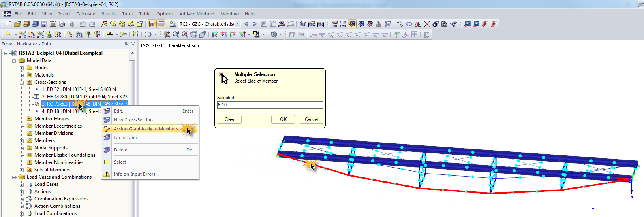Click OK in Multiple Selection dialog

coord(283,119)
